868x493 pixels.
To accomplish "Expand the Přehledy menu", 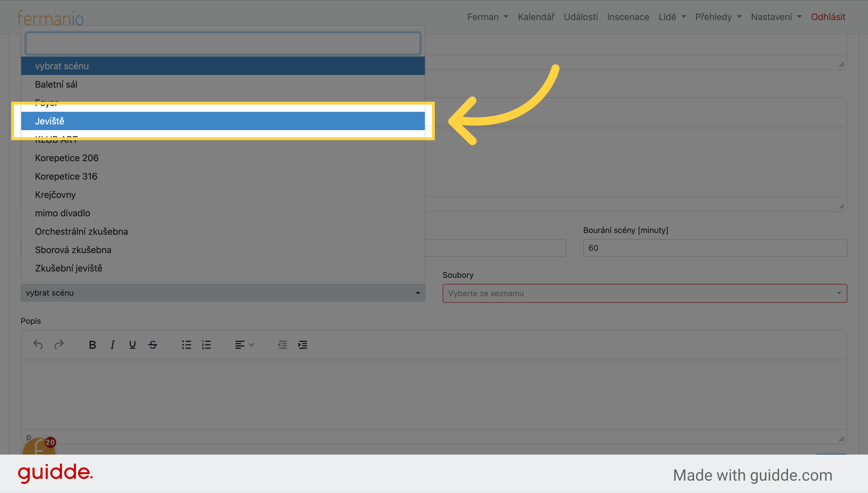I will (x=718, y=17).
